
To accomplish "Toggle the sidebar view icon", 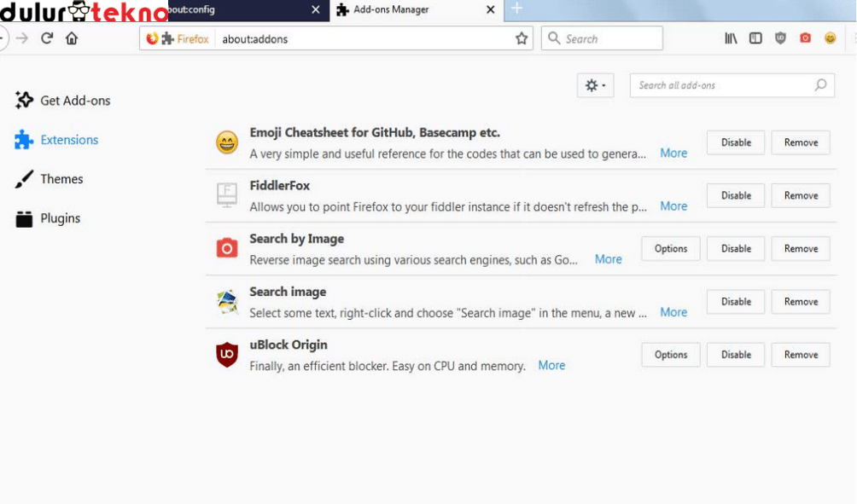I will click(x=755, y=38).
